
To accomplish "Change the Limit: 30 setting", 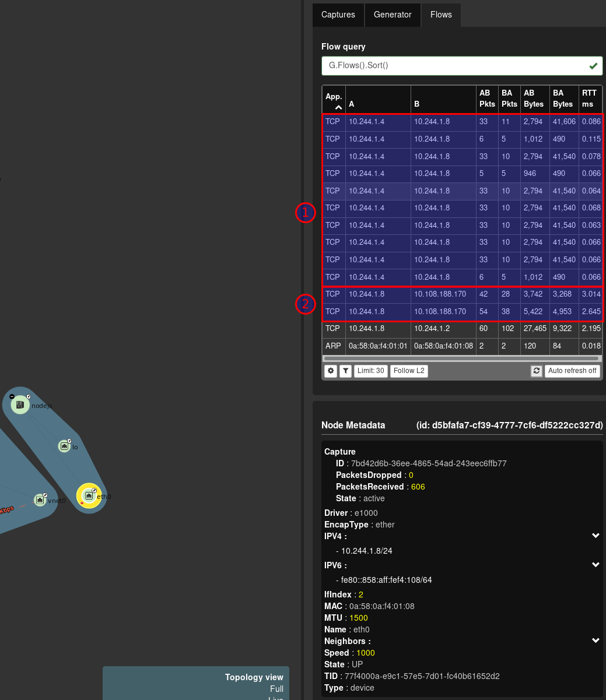I will [370, 371].
